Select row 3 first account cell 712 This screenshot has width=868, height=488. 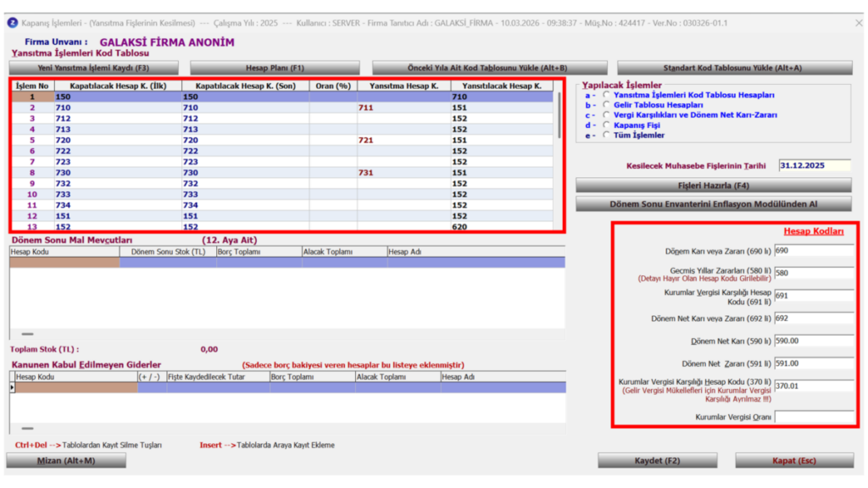(117, 119)
